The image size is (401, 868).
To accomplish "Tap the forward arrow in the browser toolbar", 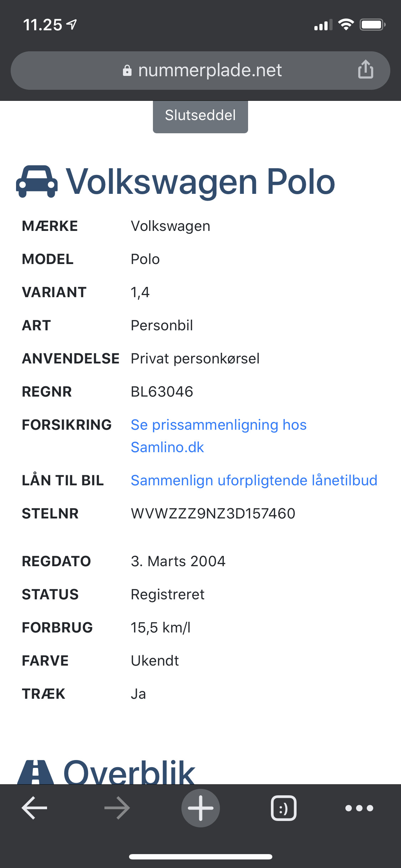I will click(118, 808).
